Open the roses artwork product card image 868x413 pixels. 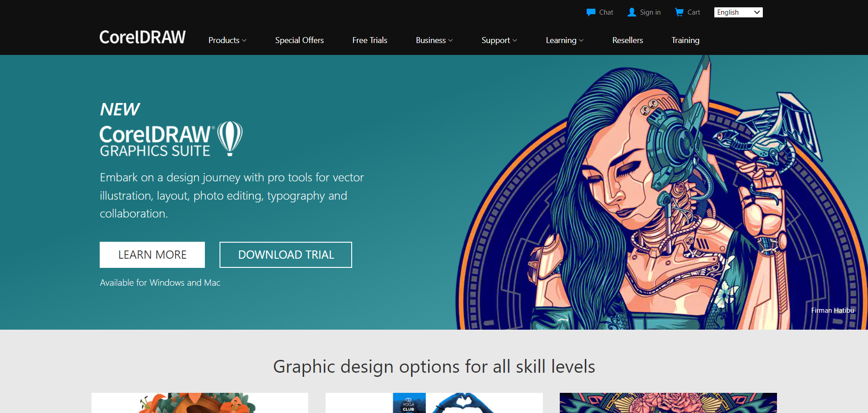(668, 403)
